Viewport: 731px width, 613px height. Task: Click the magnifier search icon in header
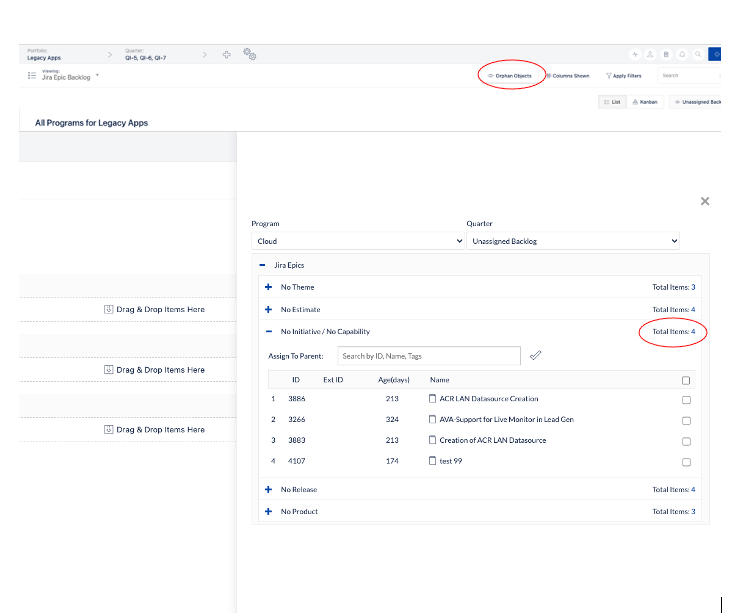click(x=698, y=55)
